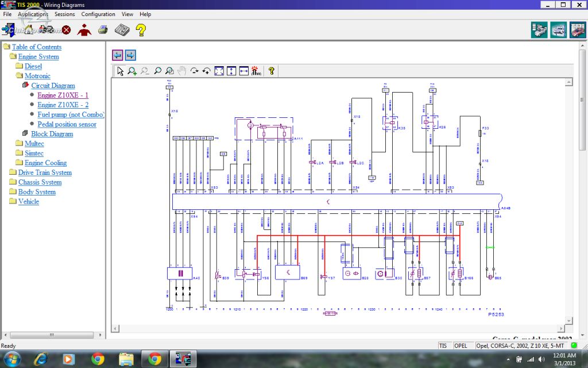
Task: Open the Pedal position sensor diagram
Action: click(x=67, y=124)
